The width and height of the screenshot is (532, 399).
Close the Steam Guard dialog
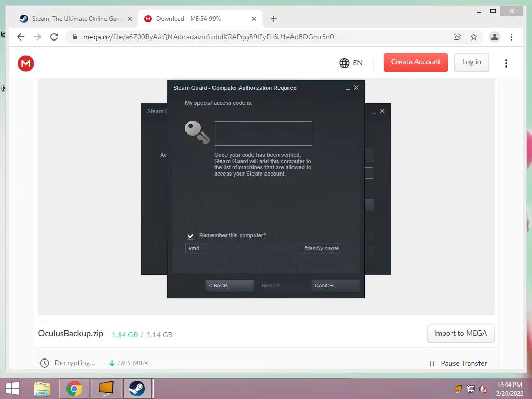point(356,87)
